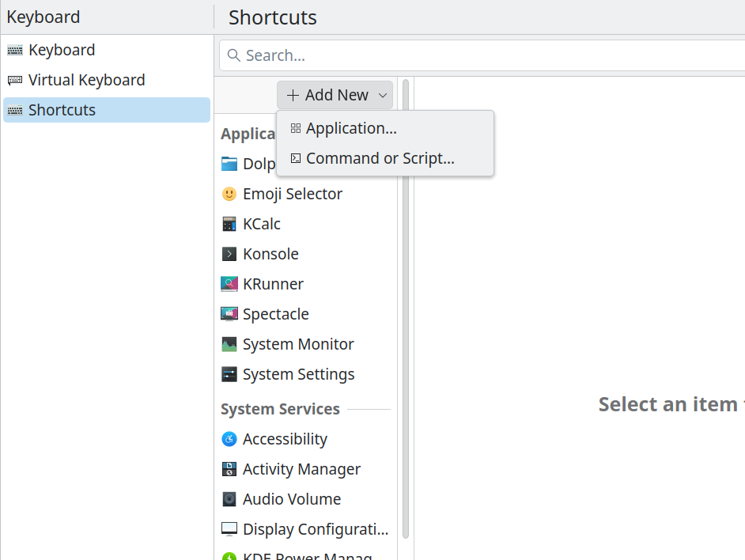Click the Keyboard sidebar icon
This screenshot has width=745, height=560.
[15, 50]
